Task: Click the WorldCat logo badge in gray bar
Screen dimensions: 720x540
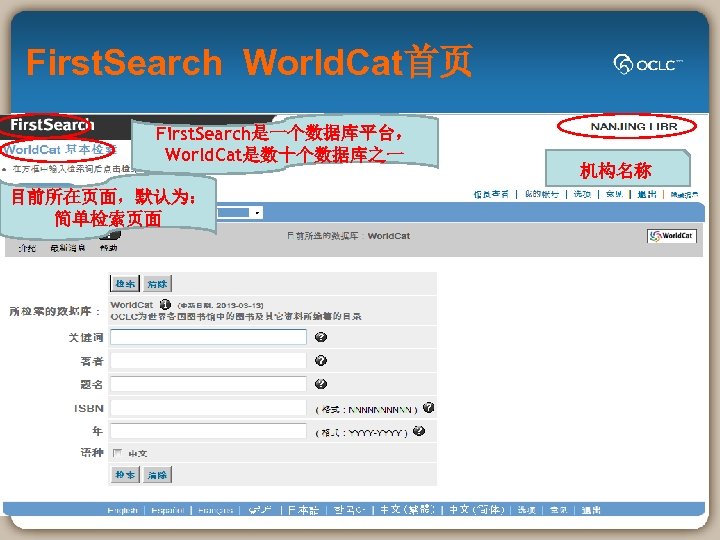Action: click(x=672, y=236)
